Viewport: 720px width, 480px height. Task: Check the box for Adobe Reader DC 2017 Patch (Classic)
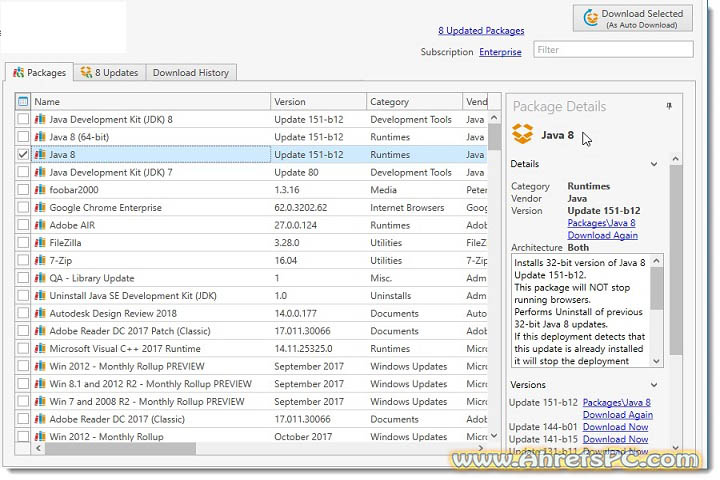22,330
